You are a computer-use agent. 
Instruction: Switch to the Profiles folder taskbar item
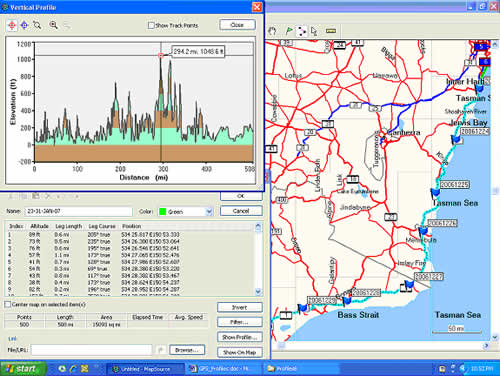[301, 369]
